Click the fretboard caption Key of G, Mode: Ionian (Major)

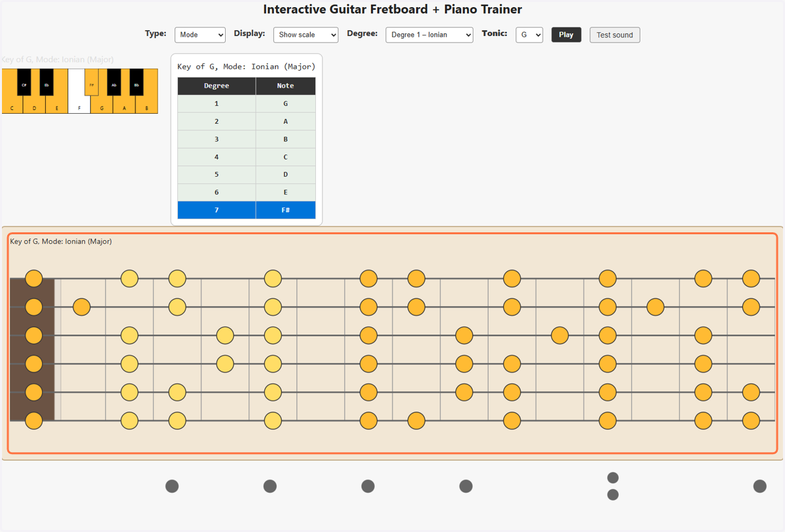[61, 241]
